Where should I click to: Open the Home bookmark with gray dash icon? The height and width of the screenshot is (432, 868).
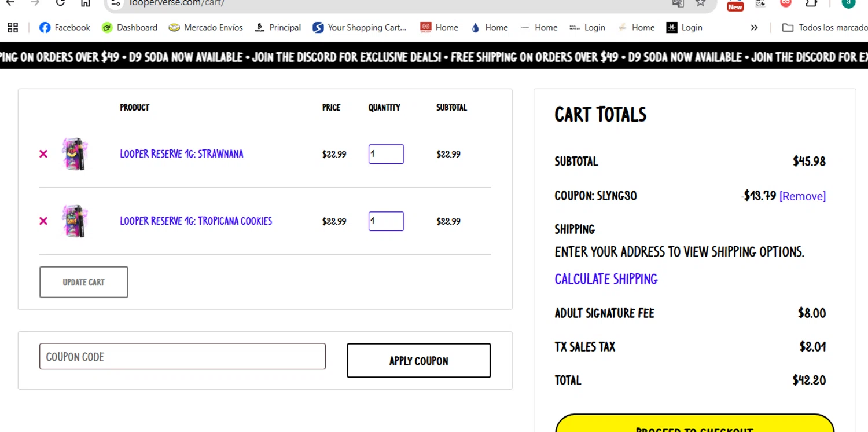point(539,27)
